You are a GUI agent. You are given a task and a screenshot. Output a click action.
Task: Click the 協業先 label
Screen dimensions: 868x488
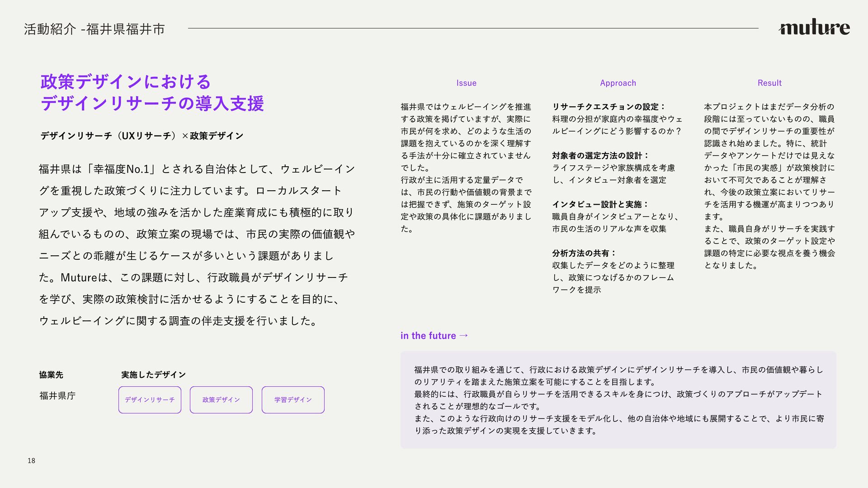coord(51,375)
